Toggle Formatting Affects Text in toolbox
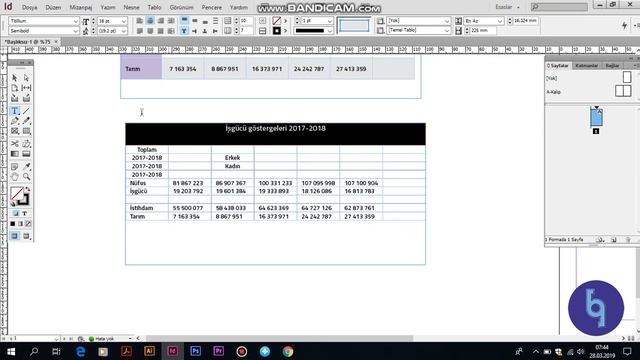640x360 pixels. point(24,213)
